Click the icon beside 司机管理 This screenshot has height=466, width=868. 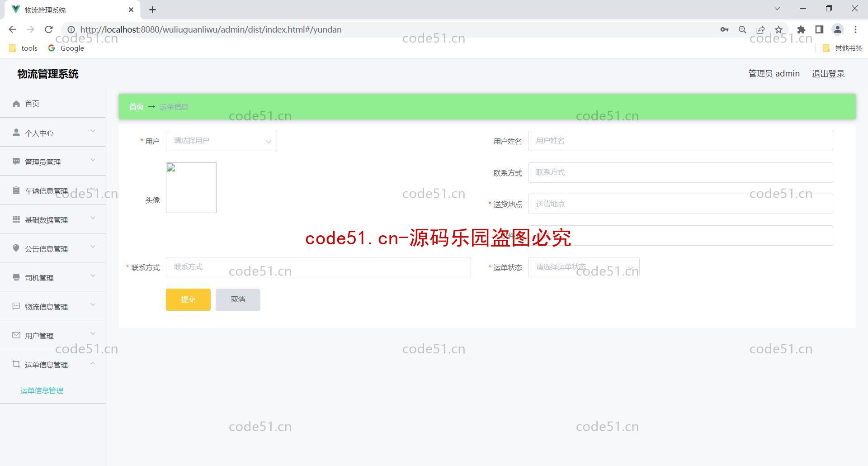click(16, 277)
